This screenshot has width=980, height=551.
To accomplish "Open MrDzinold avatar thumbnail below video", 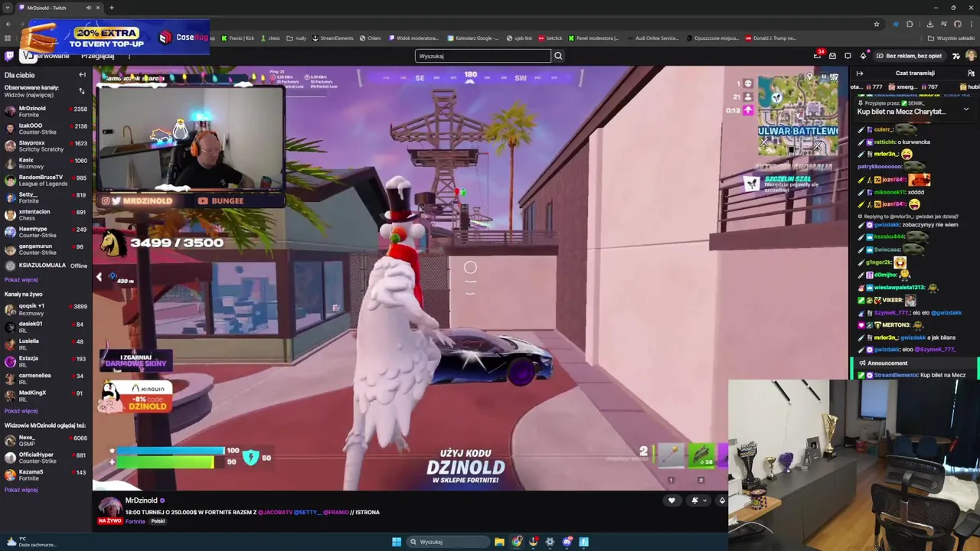I will pos(110,508).
